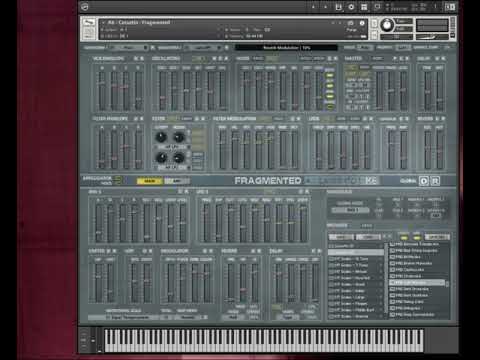Open the gear options icon in top bar

pyautogui.click(x=351, y=7)
